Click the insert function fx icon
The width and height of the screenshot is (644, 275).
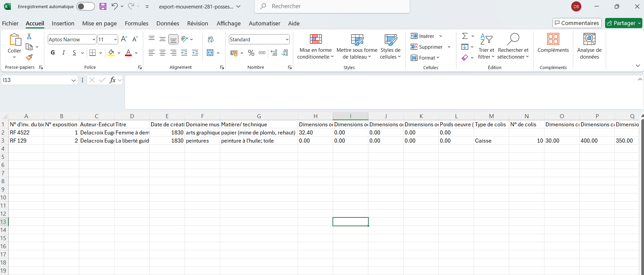point(112,80)
